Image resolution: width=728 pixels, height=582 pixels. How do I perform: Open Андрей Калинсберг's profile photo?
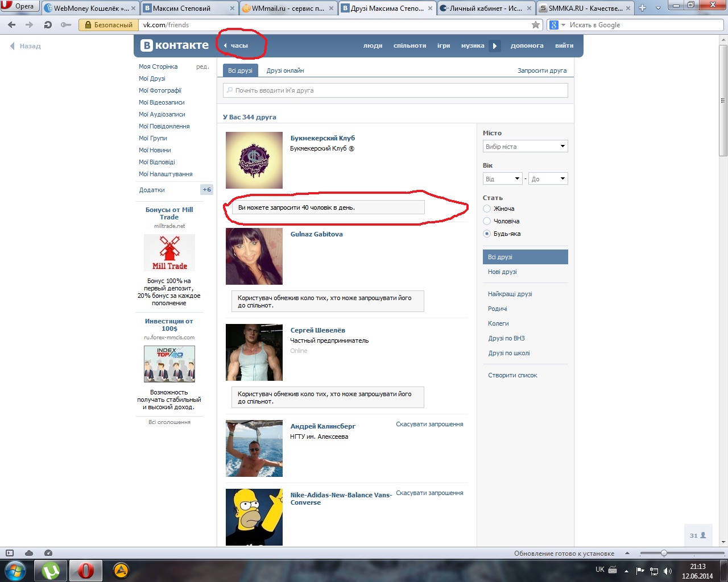(x=254, y=448)
